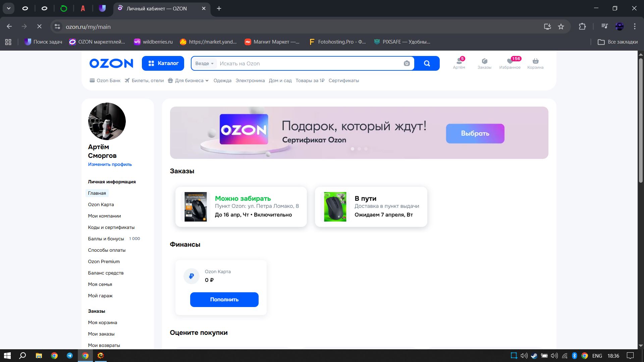Expand the Для бизнеса dropdown menu
Image resolution: width=644 pixels, height=362 pixels.
[189, 80]
